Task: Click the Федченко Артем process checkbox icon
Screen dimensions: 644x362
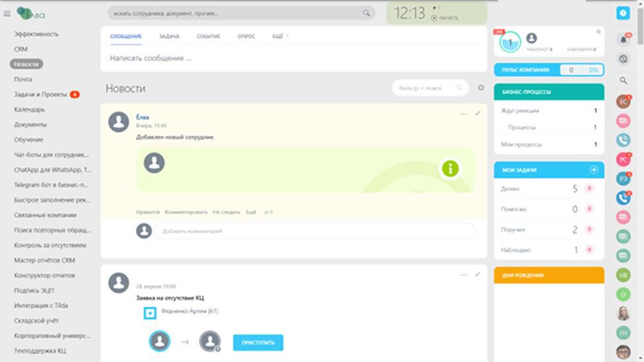Action: (150, 313)
